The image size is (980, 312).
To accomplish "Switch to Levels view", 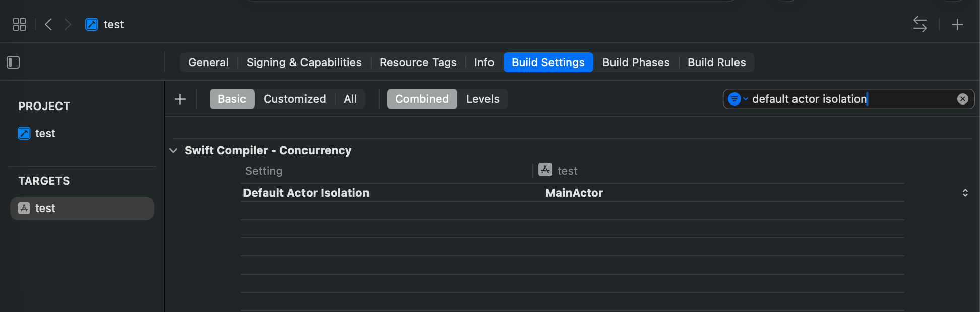I will pyautogui.click(x=482, y=99).
